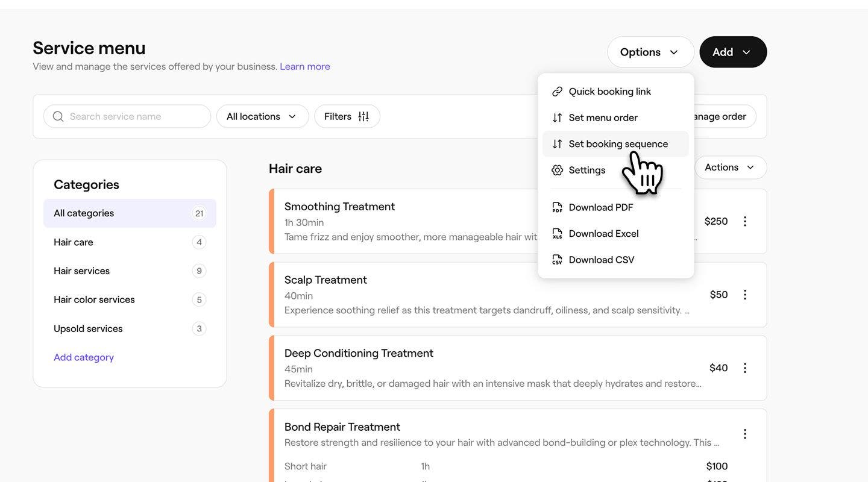Select Set booking sequence menu item
The image size is (868, 482).
pyautogui.click(x=618, y=144)
